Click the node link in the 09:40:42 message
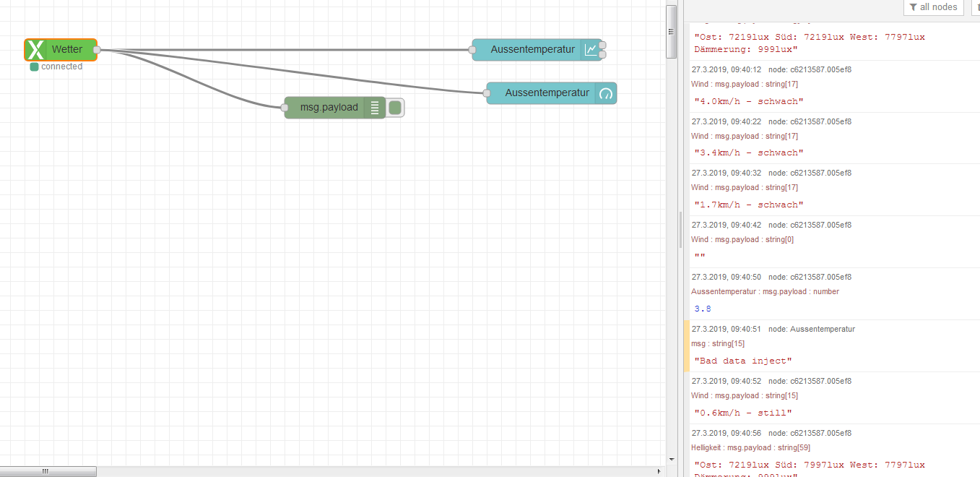Image resolution: width=980 pixels, height=477 pixels. (x=810, y=225)
